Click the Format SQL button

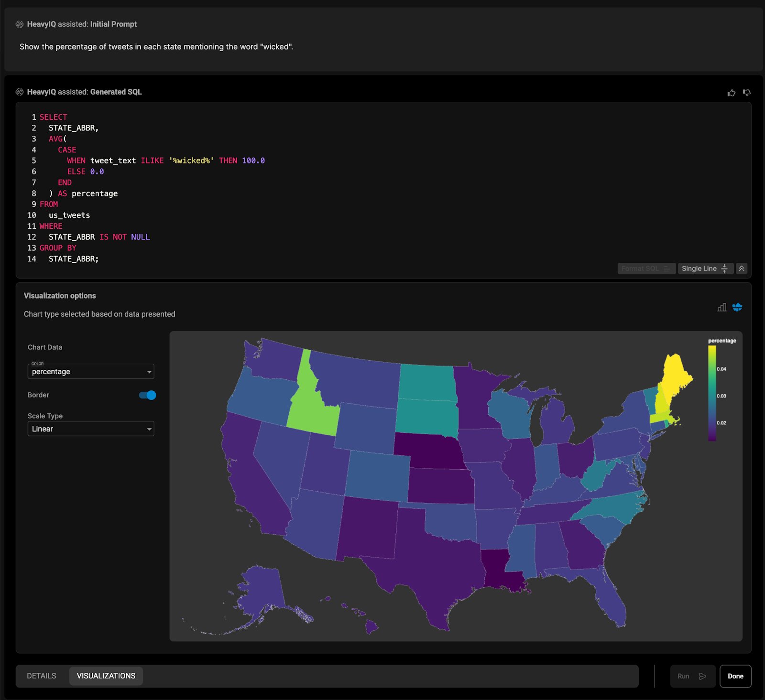point(646,269)
